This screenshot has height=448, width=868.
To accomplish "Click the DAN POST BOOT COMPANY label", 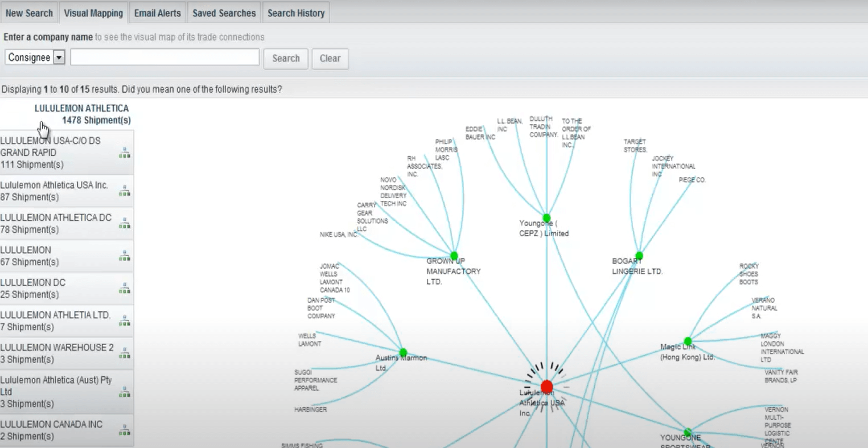I will pos(321,308).
